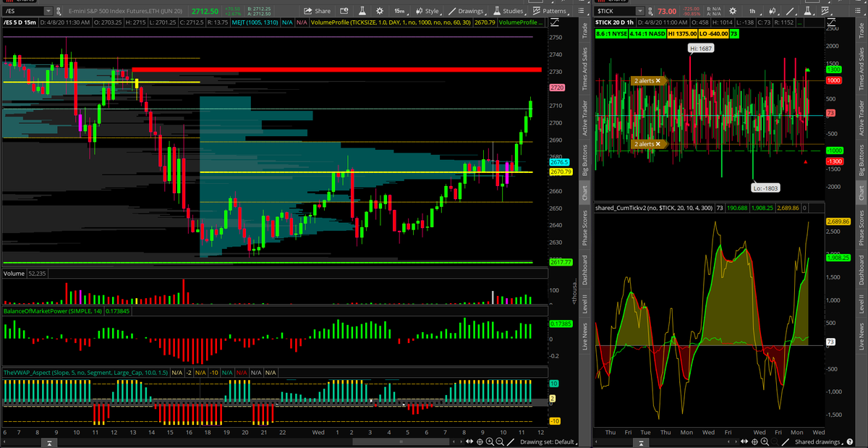Open Dashboard tab beside /ES chart
The height and width of the screenshot is (448, 868).
[584, 269]
